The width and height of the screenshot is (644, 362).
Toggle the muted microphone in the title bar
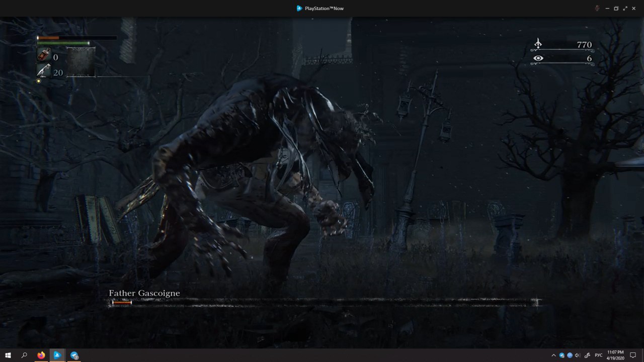(597, 9)
